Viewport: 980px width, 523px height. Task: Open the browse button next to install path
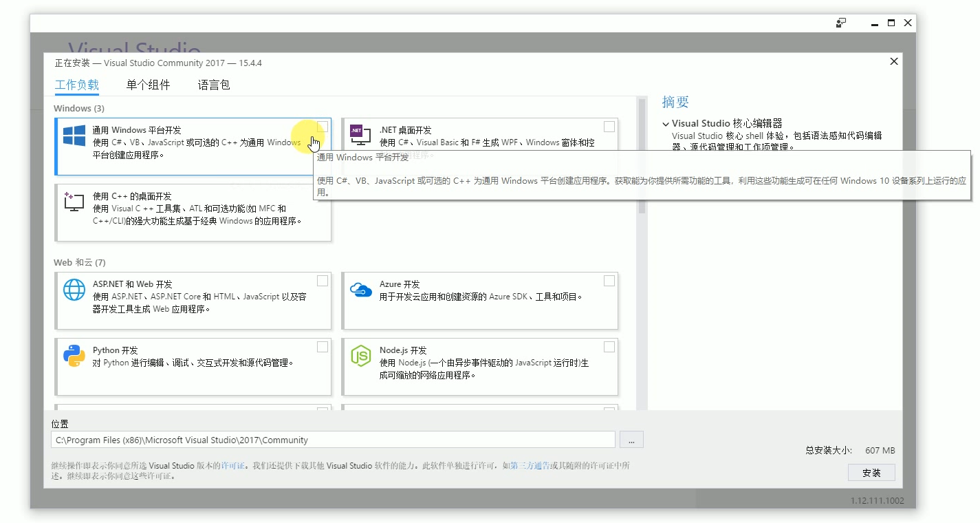click(x=631, y=440)
